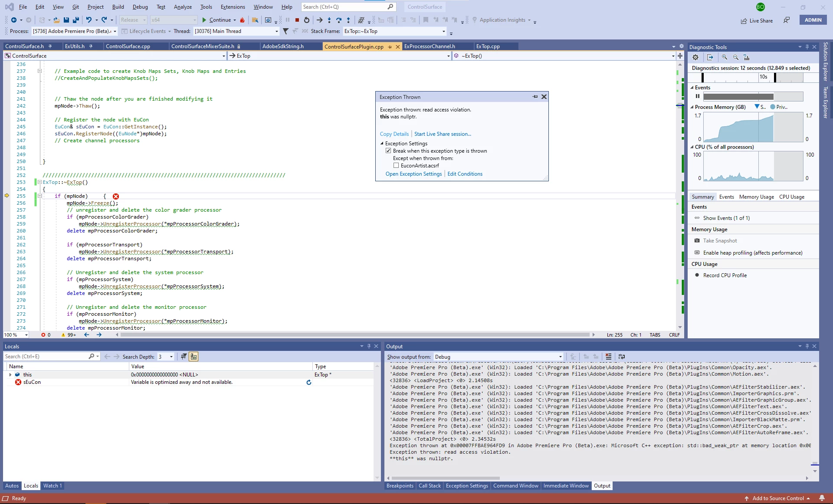
Task: Click the Copy Details link
Action: click(394, 134)
